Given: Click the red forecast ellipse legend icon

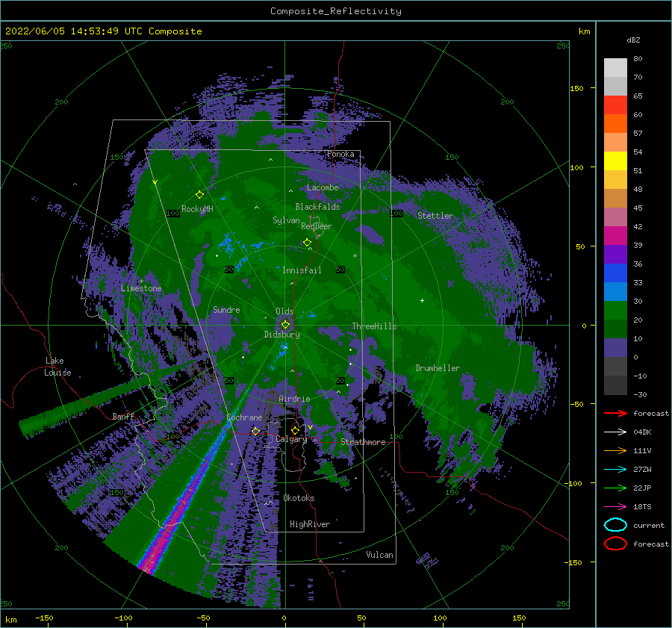Looking at the screenshot, I should pos(615,544).
